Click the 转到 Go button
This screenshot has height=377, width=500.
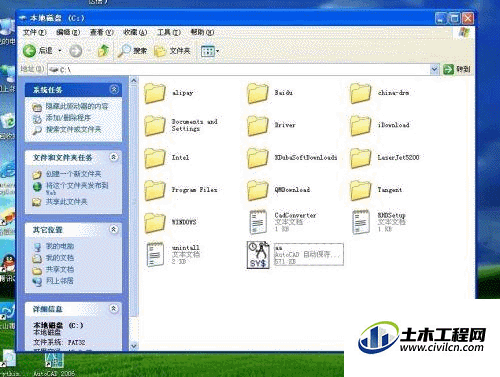click(x=457, y=69)
